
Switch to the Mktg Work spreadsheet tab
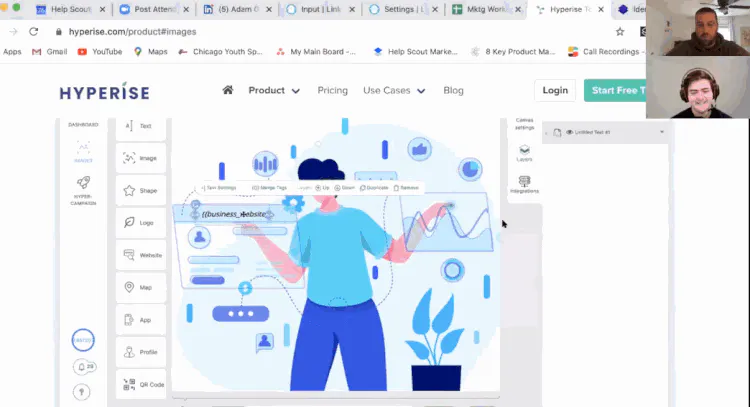[486, 9]
